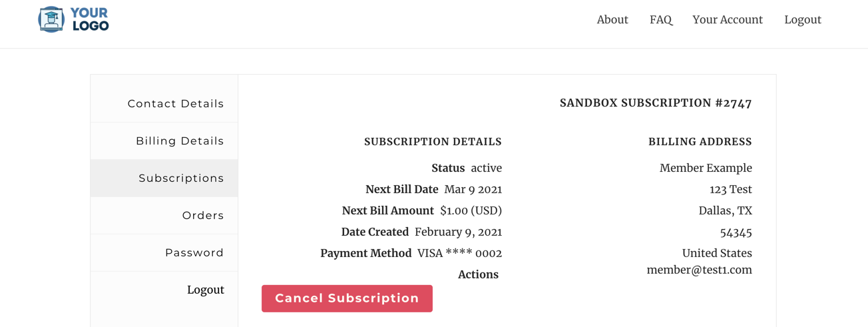Open the About page
This screenshot has height=327, width=868.
[612, 19]
